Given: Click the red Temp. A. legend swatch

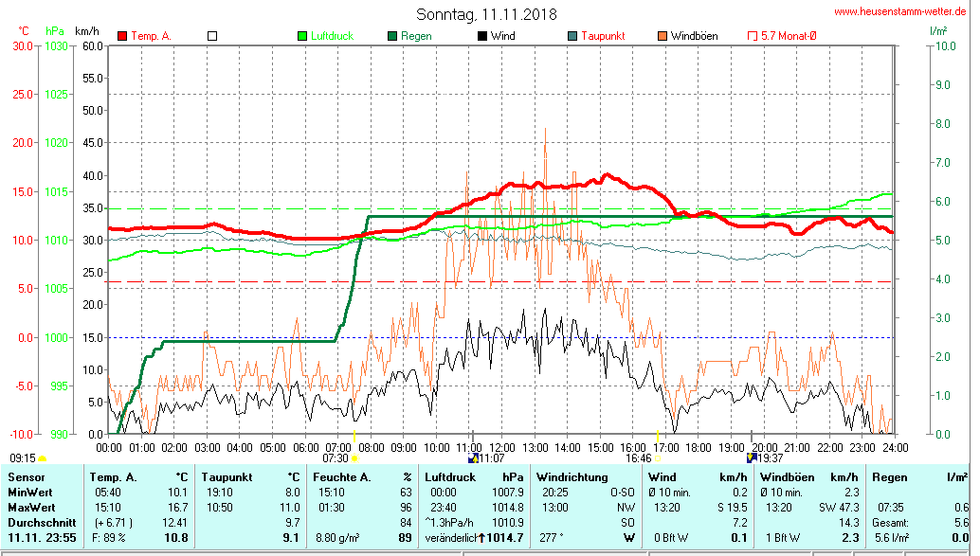Looking at the screenshot, I should click(122, 36).
